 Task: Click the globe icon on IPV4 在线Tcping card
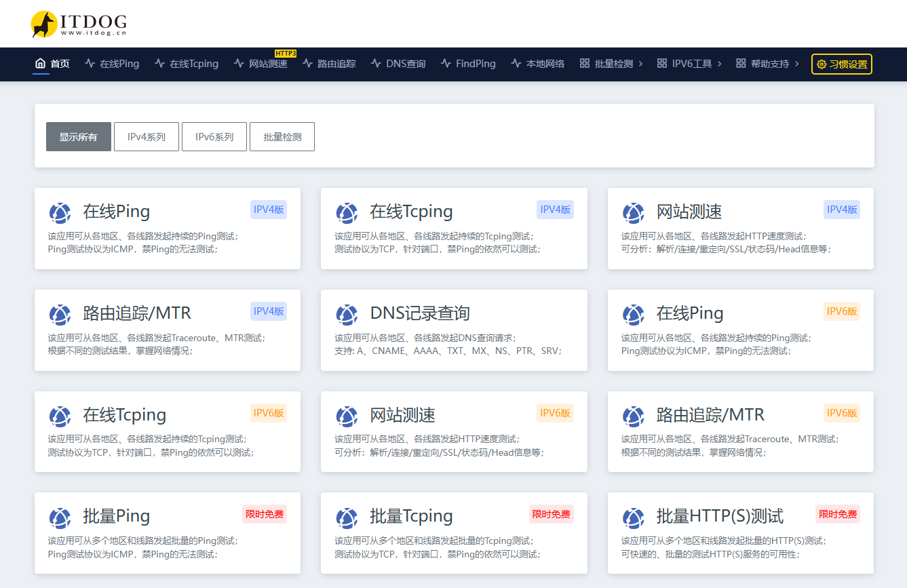(347, 212)
